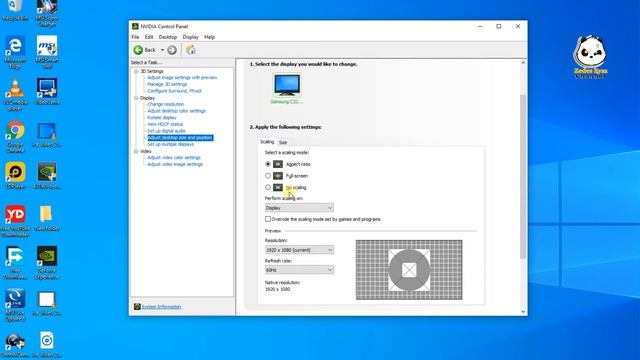Collapse the Display tree node
Viewport: 640px width, 360px height.
[136, 98]
